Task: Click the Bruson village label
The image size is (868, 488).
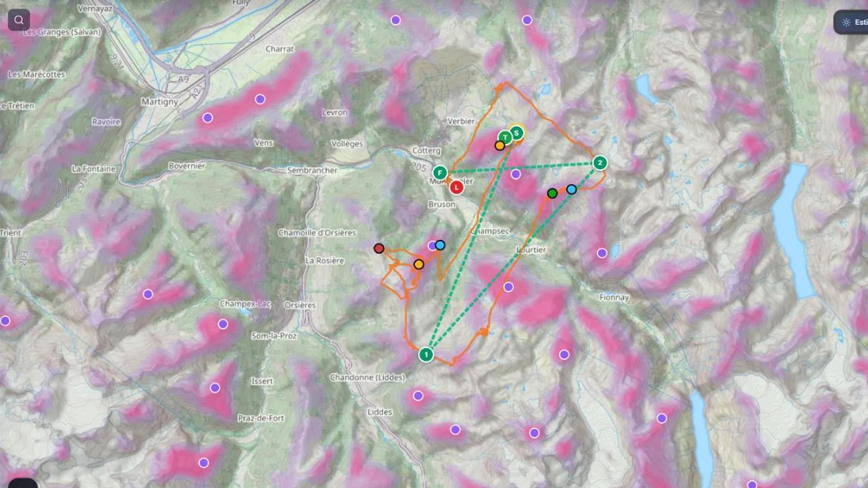Action: (x=442, y=204)
